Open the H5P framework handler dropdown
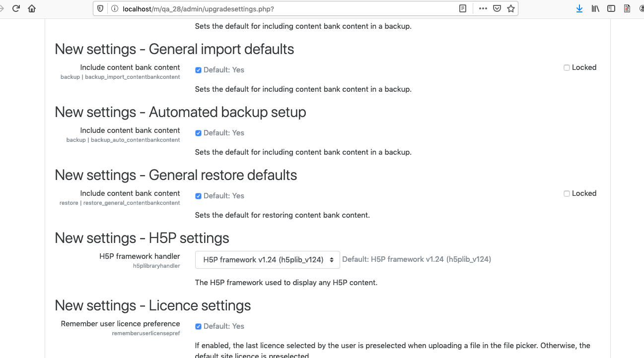This screenshot has width=644, height=358. (268, 260)
